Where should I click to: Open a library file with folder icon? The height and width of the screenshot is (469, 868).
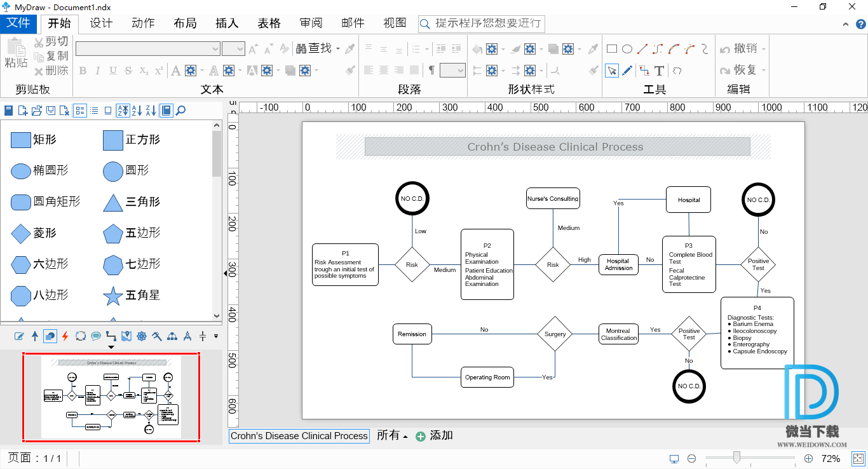pyautogui.click(x=37, y=111)
